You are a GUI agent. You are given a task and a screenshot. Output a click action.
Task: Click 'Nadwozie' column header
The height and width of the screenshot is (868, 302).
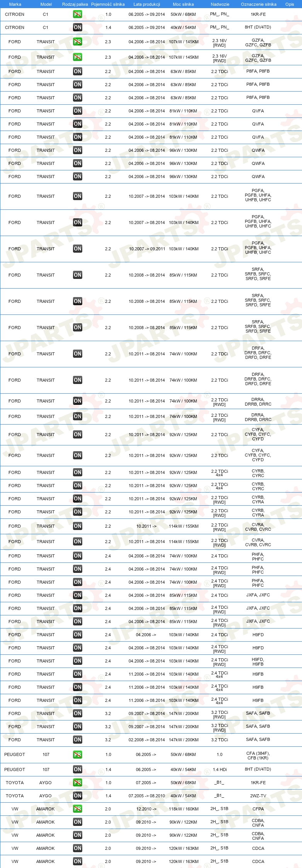coord(220,4)
